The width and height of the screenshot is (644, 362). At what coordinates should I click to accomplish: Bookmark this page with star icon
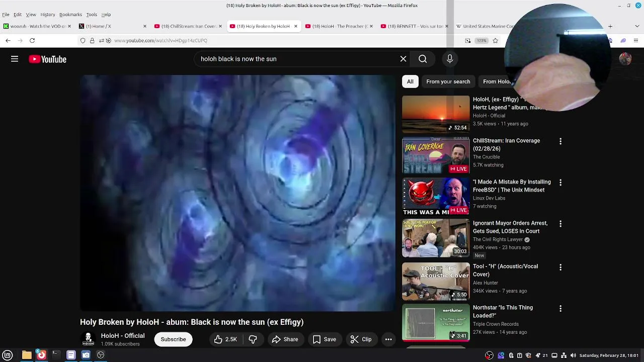click(496, 40)
